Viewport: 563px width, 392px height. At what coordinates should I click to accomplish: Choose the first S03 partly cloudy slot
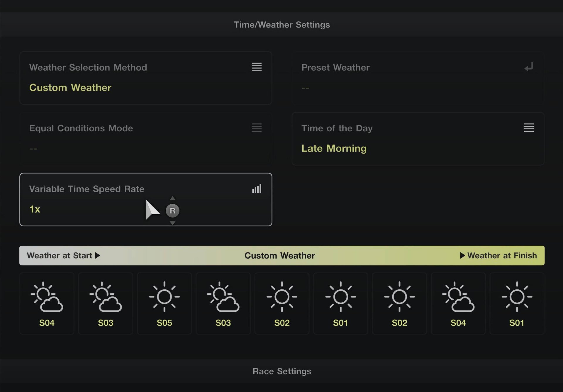click(106, 303)
